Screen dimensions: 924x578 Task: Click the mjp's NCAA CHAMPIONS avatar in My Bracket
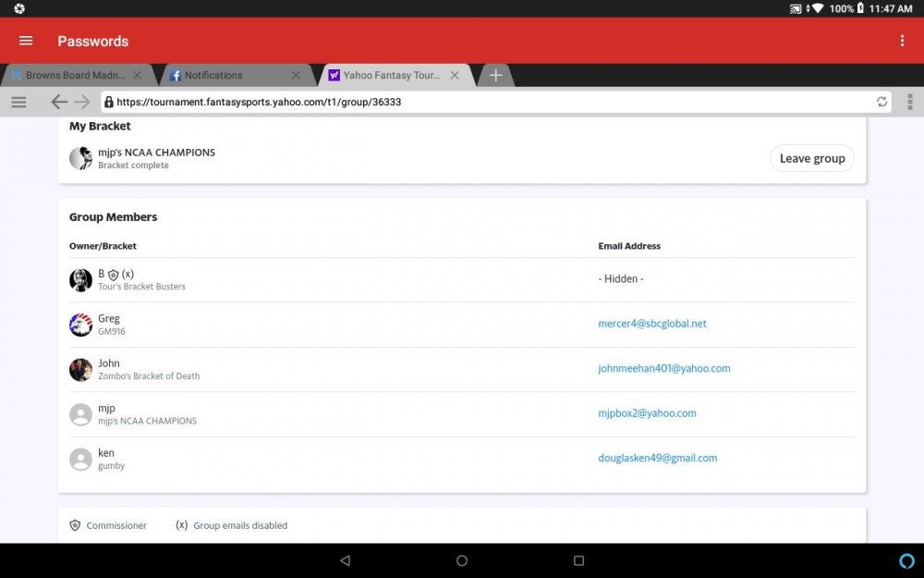coord(80,158)
